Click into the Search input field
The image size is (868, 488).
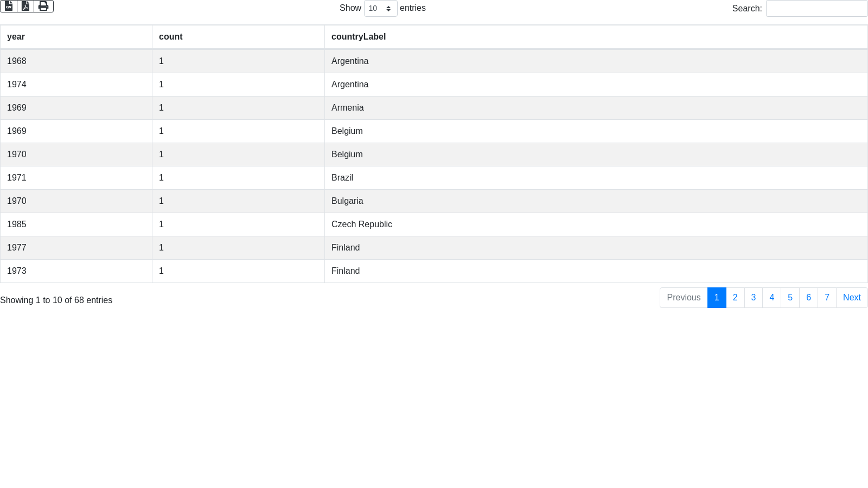(816, 9)
